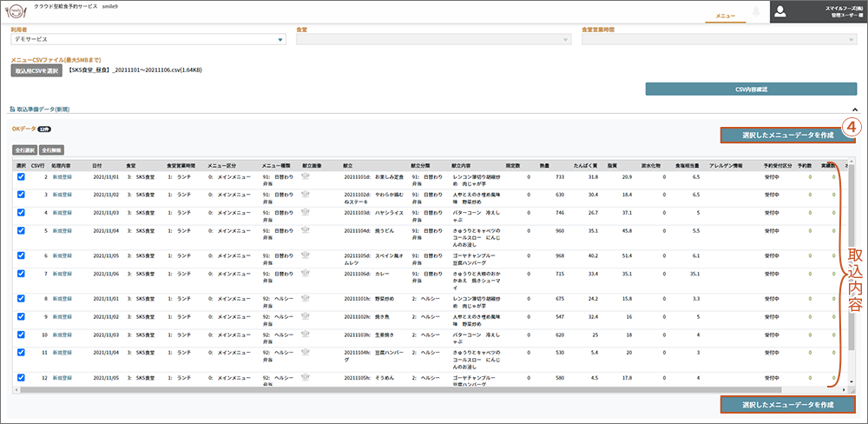Click the vertical scrollbar of the table
Screen dimensions: 868x424
(852, 258)
